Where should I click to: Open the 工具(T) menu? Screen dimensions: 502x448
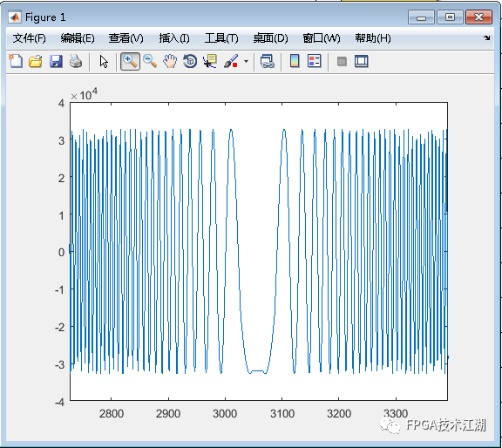221,38
